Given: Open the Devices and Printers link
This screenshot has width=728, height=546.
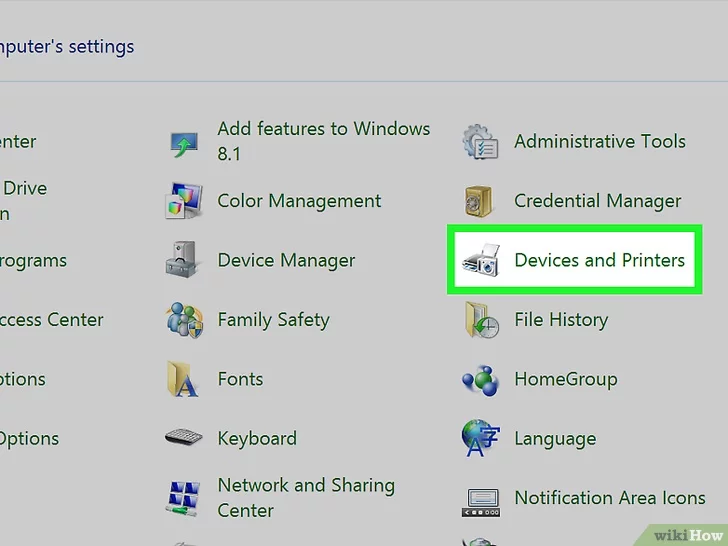Looking at the screenshot, I should (x=599, y=261).
